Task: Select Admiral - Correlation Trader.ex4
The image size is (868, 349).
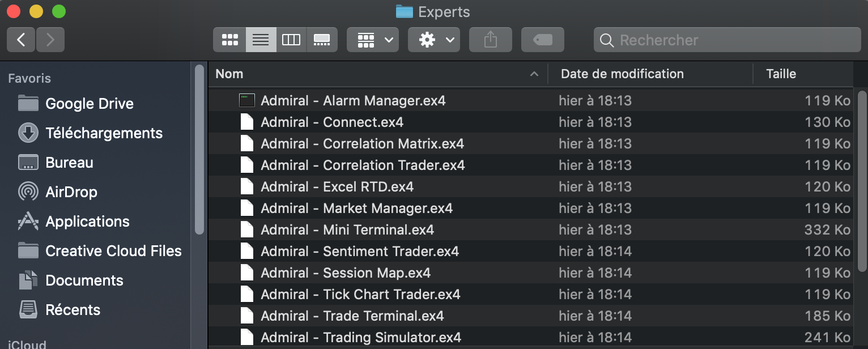Action: pyautogui.click(x=530, y=165)
